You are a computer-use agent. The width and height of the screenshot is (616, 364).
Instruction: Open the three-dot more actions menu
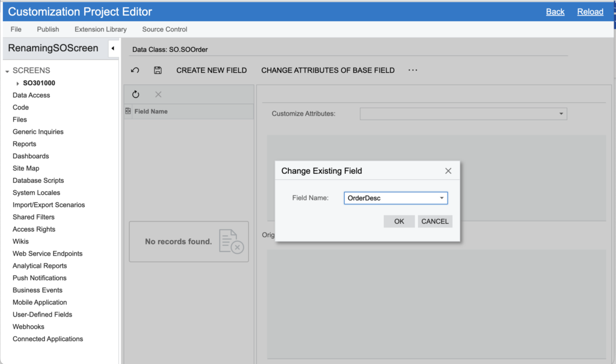coord(413,70)
